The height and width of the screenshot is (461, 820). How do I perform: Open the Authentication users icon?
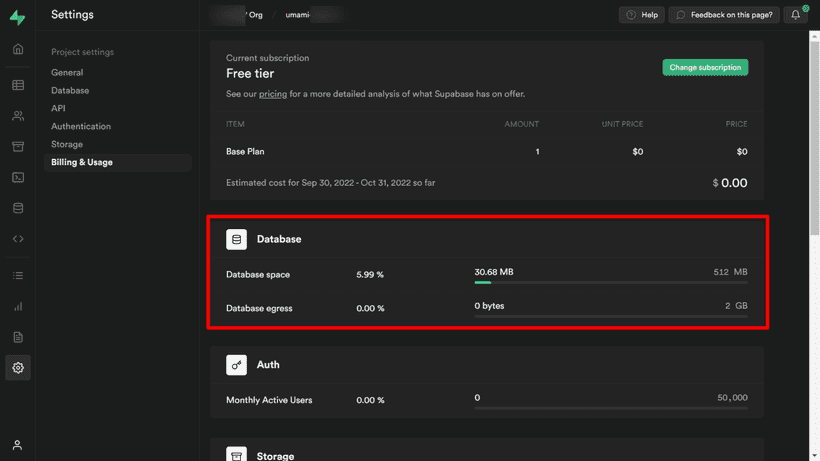coord(18,116)
